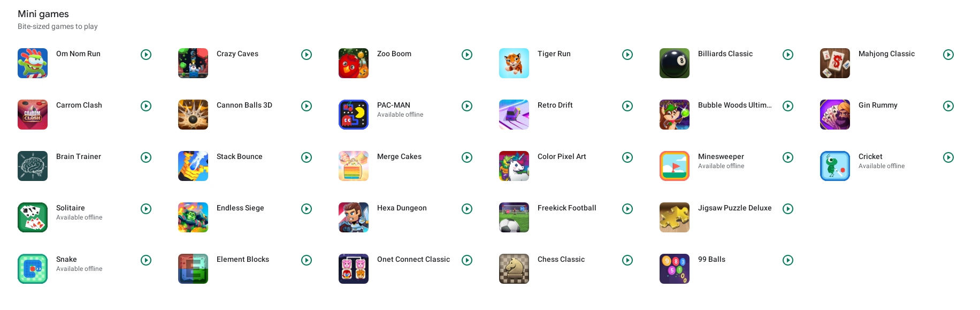Screen dimensions: 980x310
Task: Launch Gin Rummy with its play button
Action: [948, 106]
